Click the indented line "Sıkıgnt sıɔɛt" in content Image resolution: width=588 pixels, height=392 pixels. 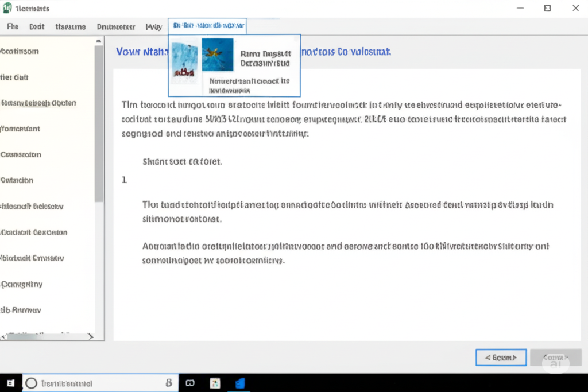182,161
